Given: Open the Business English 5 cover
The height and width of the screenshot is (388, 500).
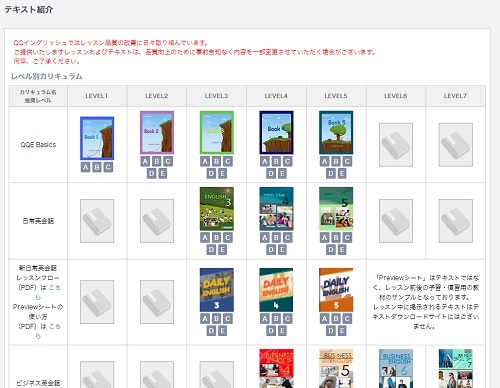Looking at the screenshot, I should click(336, 369).
